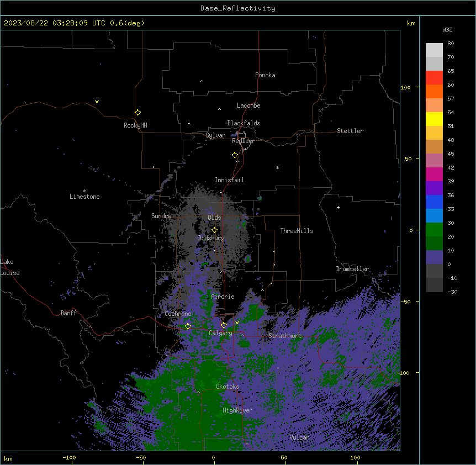Click the Airdrie label
476x465 pixels.
coord(223,297)
